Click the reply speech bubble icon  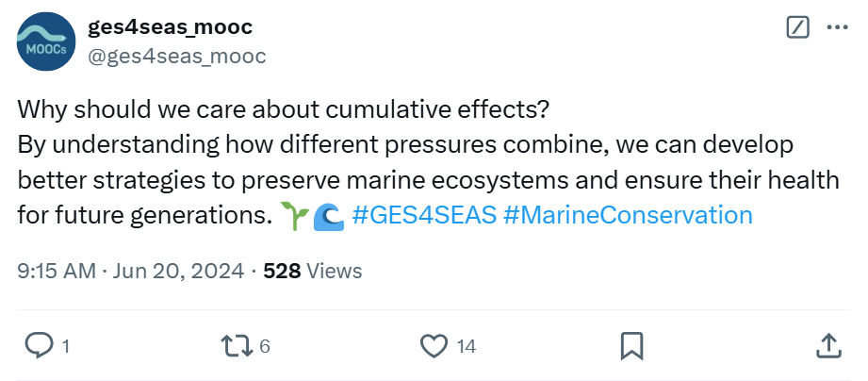click(x=38, y=346)
